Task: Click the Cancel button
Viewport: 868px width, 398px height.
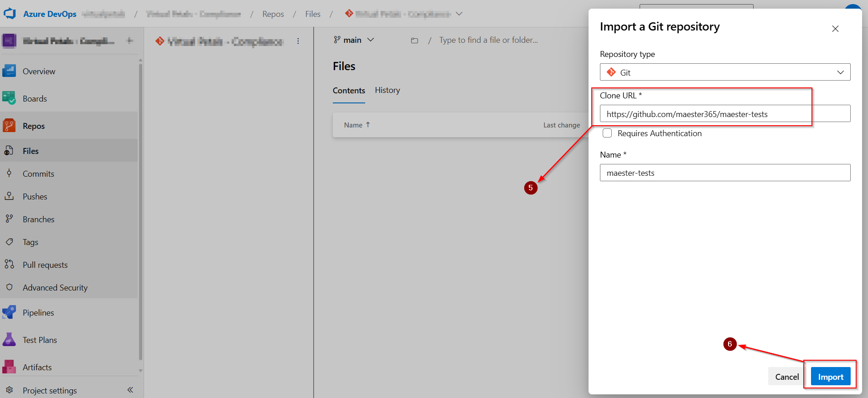Action: (787, 377)
